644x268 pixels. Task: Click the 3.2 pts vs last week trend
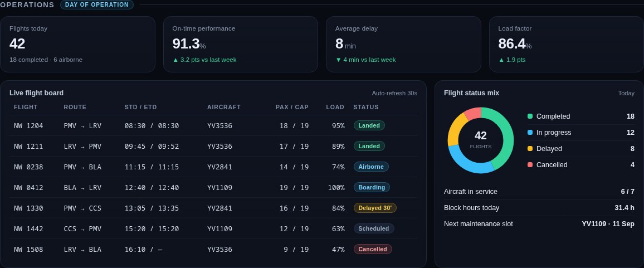pyautogui.click(x=204, y=60)
